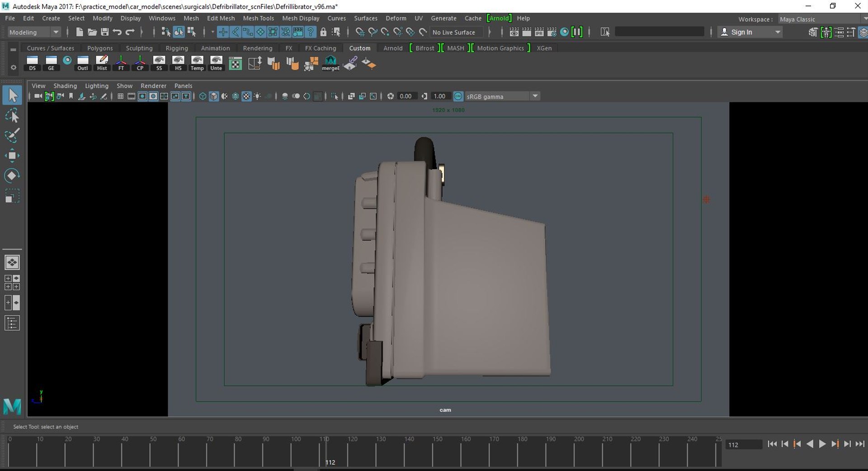This screenshot has width=868, height=471.
Task: Save the scene with the floppy icon
Action: [105, 32]
